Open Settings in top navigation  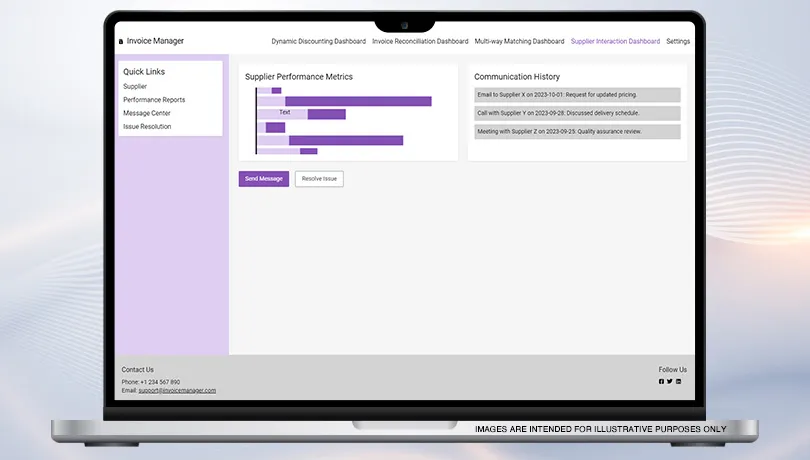pyautogui.click(x=678, y=42)
